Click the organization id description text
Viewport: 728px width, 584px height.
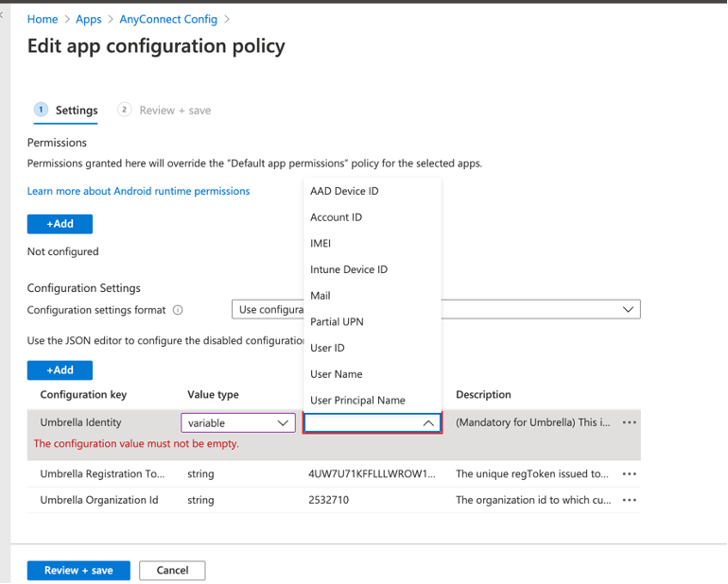(x=533, y=500)
